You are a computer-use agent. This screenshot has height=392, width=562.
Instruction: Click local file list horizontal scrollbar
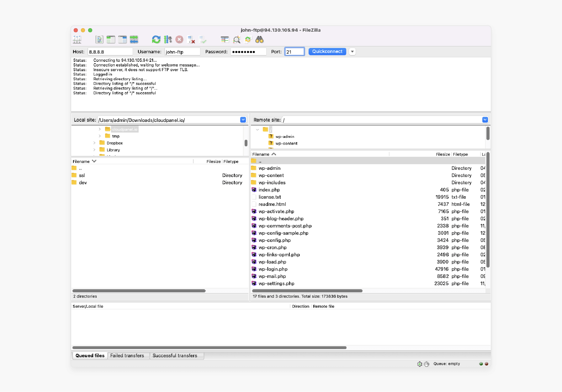(x=139, y=291)
